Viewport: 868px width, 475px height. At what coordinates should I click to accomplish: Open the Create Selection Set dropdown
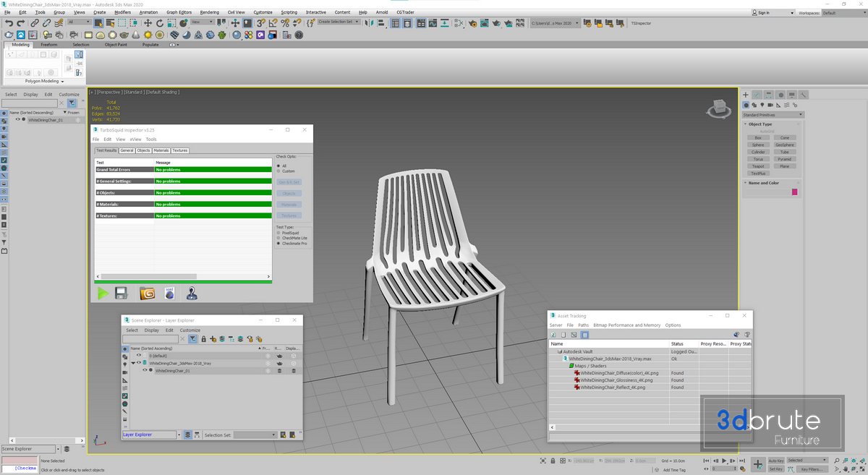tap(339, 22)
